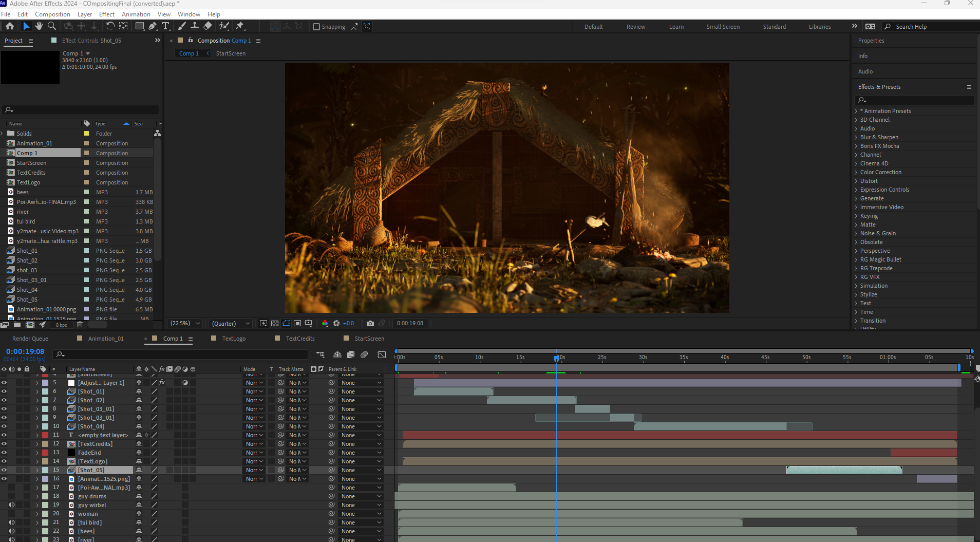Select the Brush tool
Screen dimensions: 980x542
pos(182,26)
